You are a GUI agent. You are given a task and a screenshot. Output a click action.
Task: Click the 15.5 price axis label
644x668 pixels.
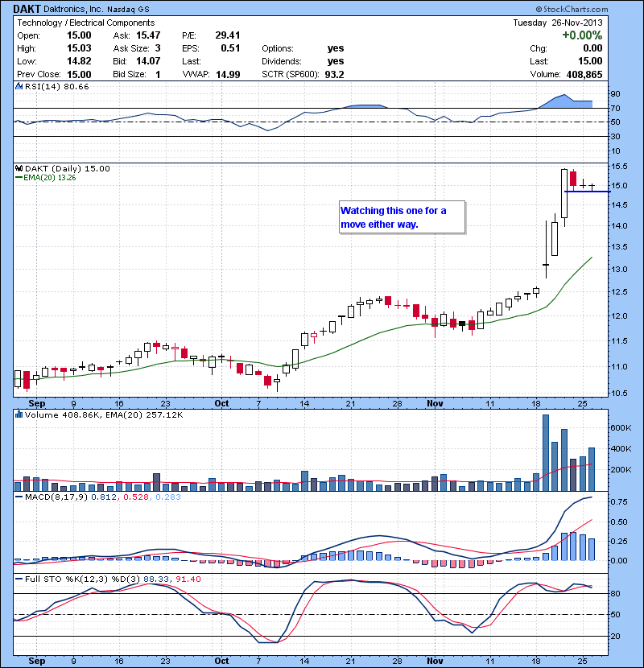coord(619,166)
